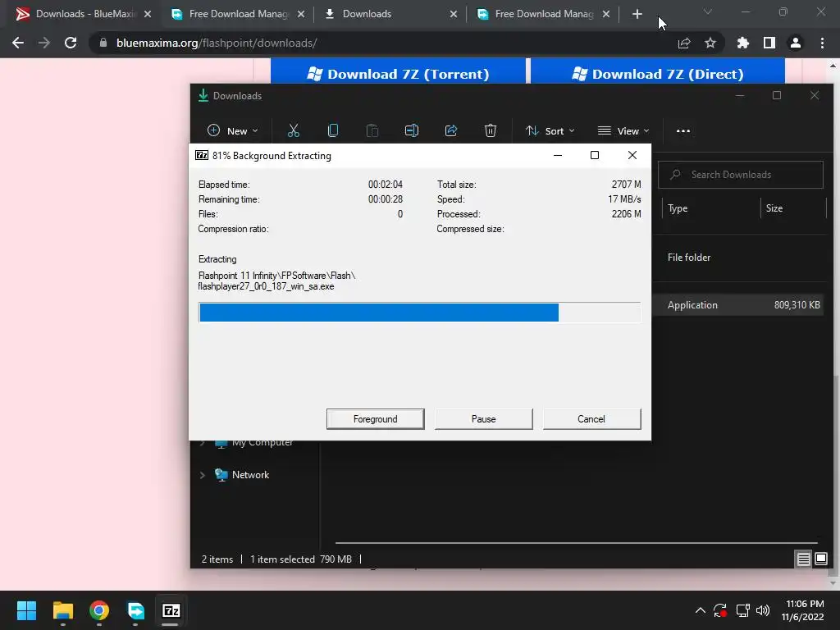Switch to last Free Download Manager tab

click(544, 14)
